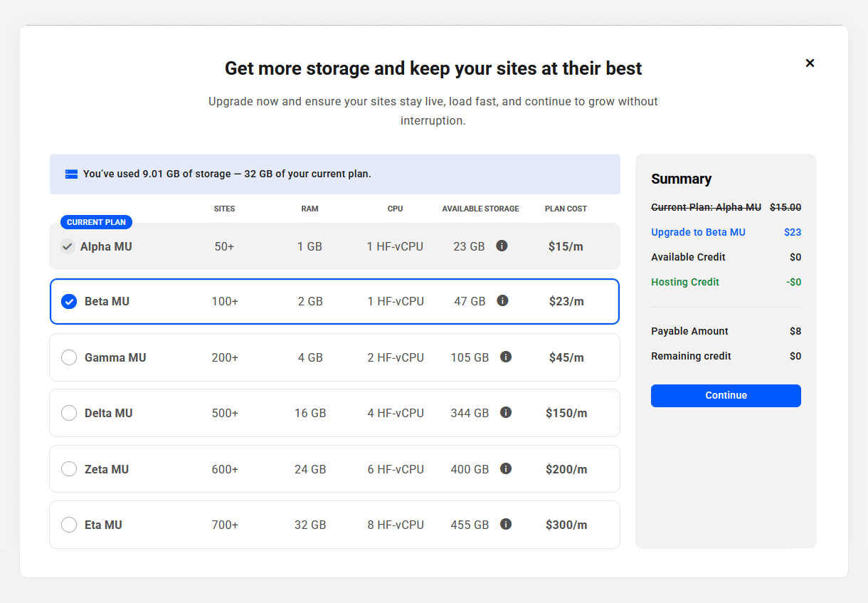This screenshot has height=603, width=868.
Task: Click the RAM column header
Action: [x=309, y=209]
